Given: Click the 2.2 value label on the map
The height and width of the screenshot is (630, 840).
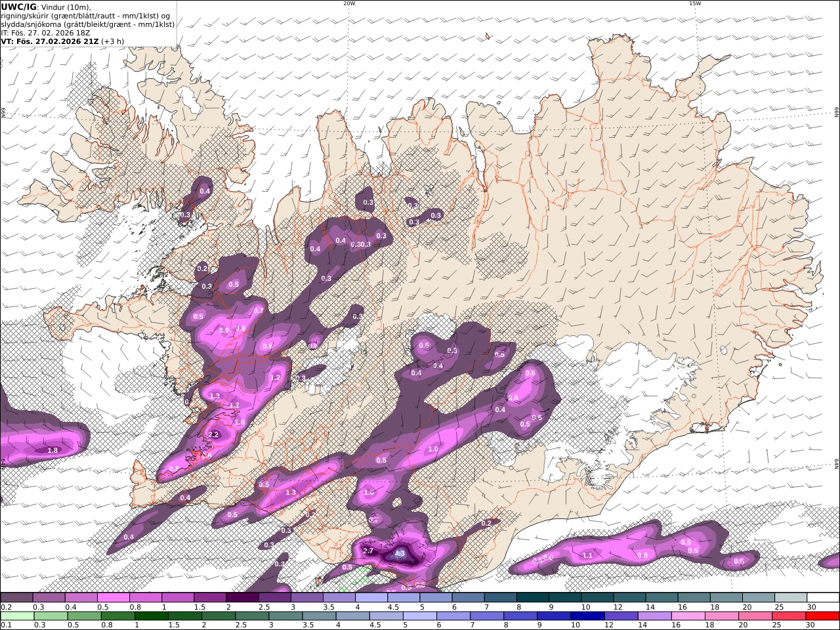Looking at the screenshot, I should (x=213, y=434).
